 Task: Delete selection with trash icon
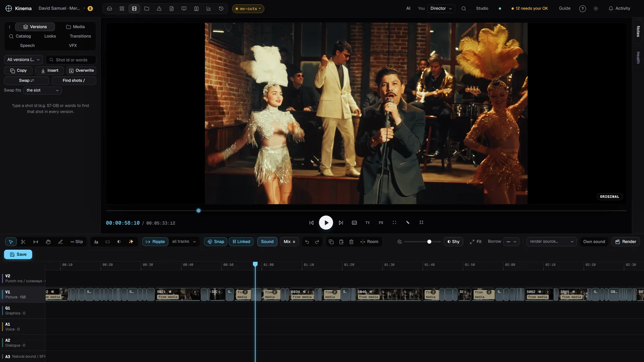pyautogui.click(x=351, y=242)
